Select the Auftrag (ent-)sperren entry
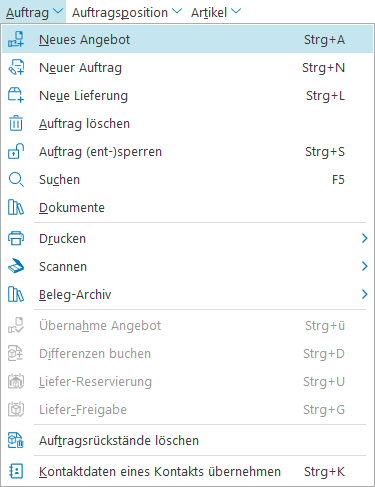The height and width of the screenshot is (487, 375). tap(187, 151)
